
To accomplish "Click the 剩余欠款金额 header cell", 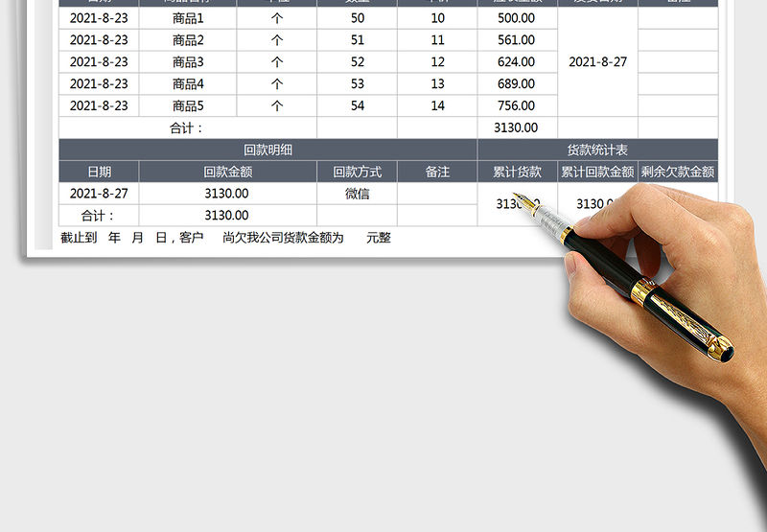I will point(678,172).
